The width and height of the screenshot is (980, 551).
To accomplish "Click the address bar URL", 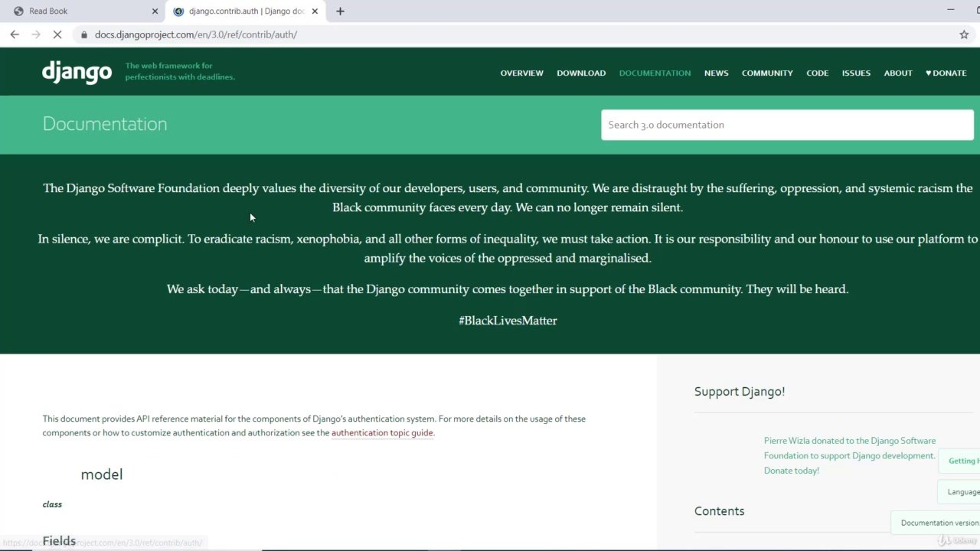I will click(x=196, y=34).
